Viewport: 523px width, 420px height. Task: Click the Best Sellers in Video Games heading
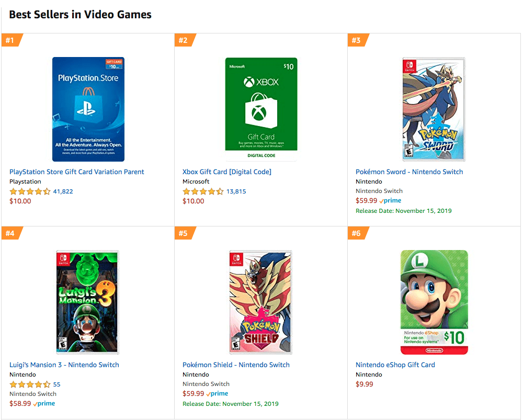[x=79, y=14]
